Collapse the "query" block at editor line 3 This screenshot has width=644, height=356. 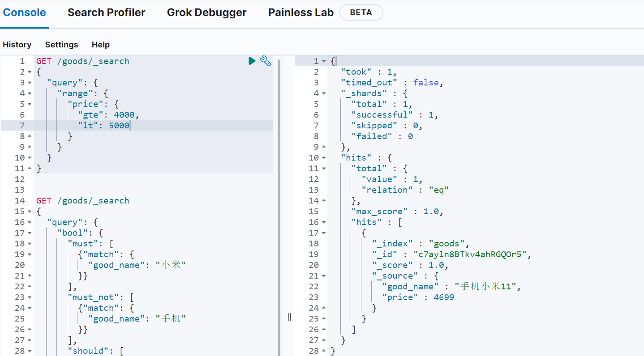click(x=30, y=83)
